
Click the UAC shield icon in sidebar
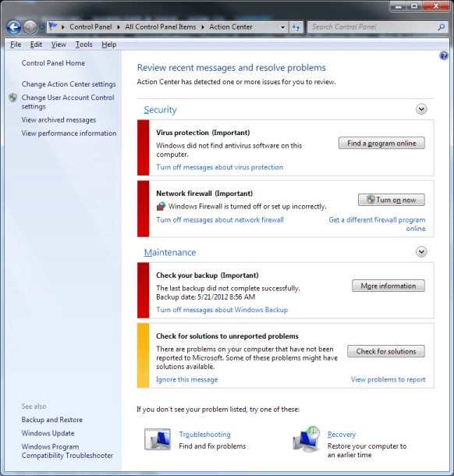tap(12, 98)
